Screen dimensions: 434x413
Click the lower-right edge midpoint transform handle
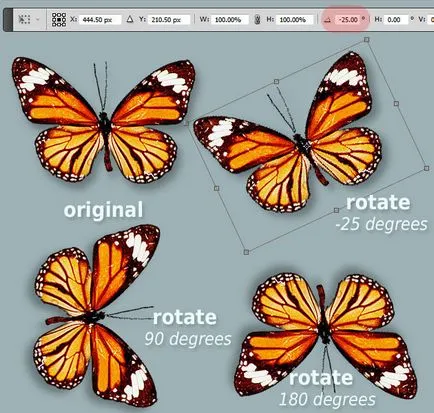point(336,210)
